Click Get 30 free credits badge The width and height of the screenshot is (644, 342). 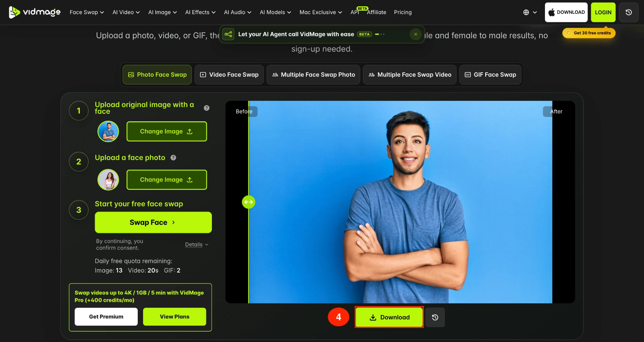589,33
